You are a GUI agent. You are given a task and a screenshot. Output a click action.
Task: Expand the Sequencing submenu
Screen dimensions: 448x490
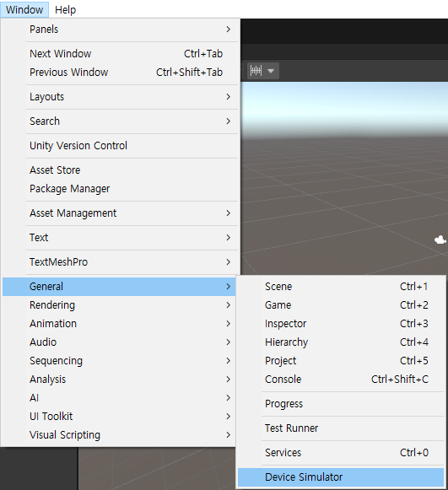coord(119,361)
